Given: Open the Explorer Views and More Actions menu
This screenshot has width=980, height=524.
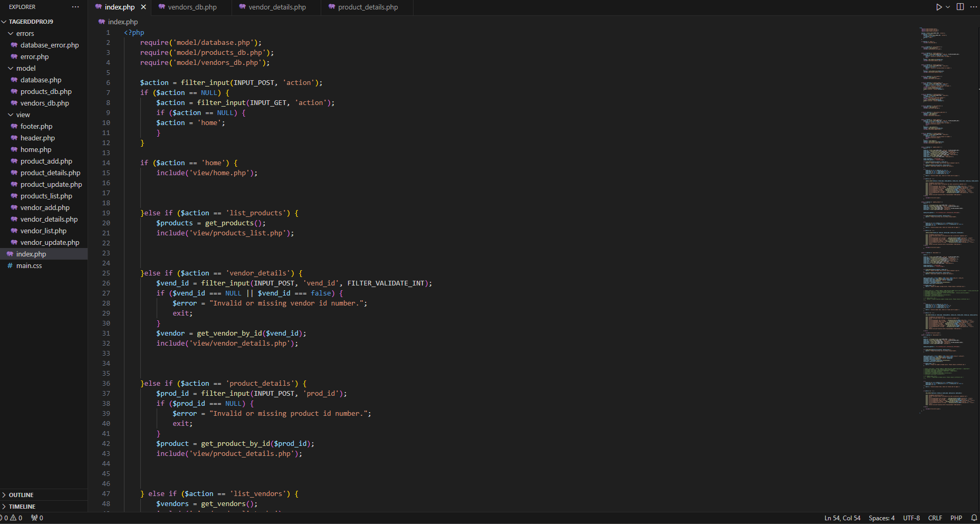Looking at the screenshot, I should pos(75,7).
